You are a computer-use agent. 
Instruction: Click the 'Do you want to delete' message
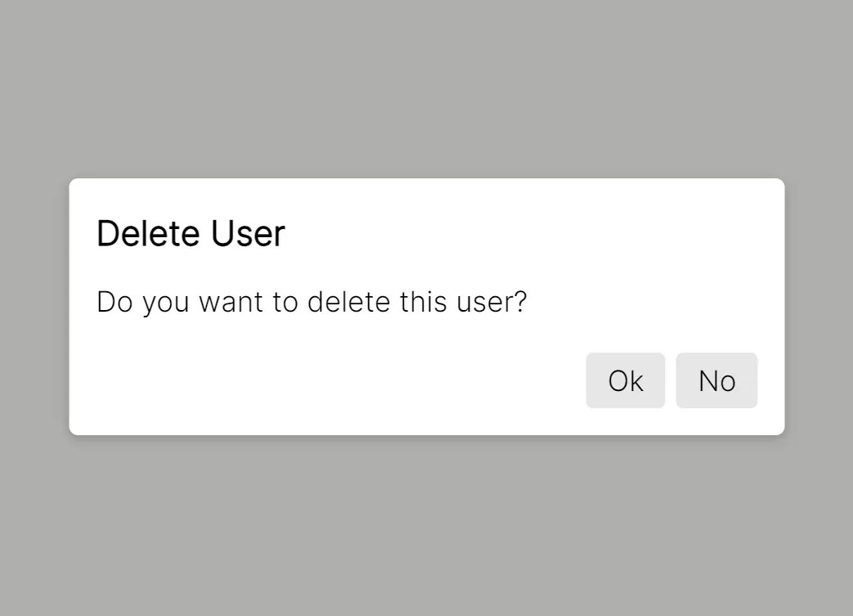click(312, 302)
